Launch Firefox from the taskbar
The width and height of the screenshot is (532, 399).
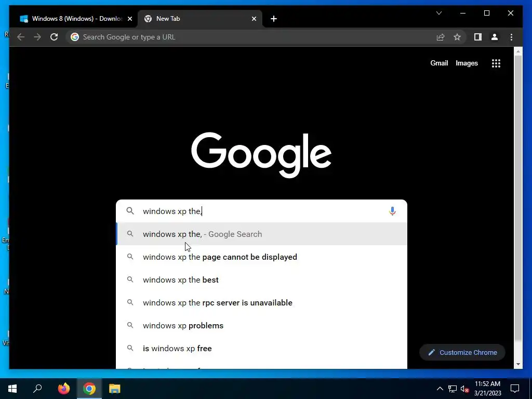(64, 389)
